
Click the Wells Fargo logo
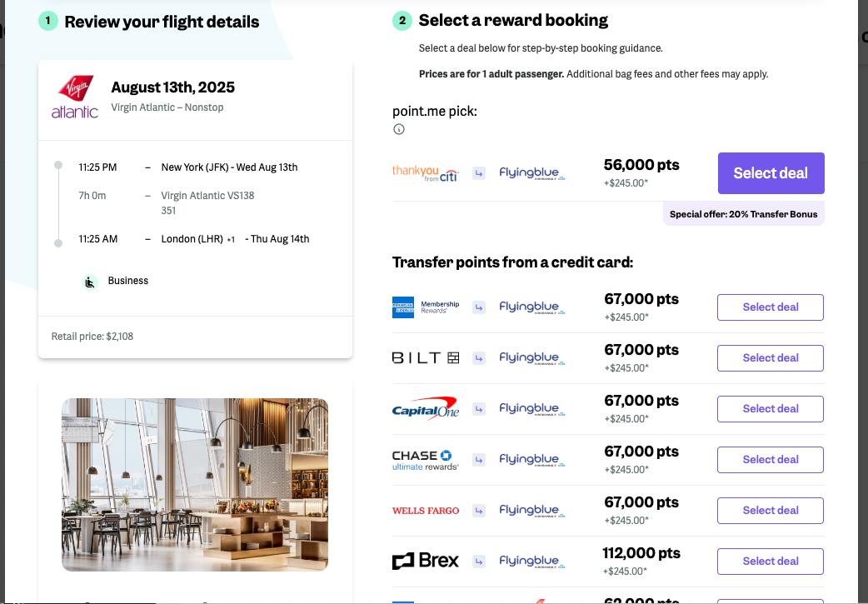424,510
